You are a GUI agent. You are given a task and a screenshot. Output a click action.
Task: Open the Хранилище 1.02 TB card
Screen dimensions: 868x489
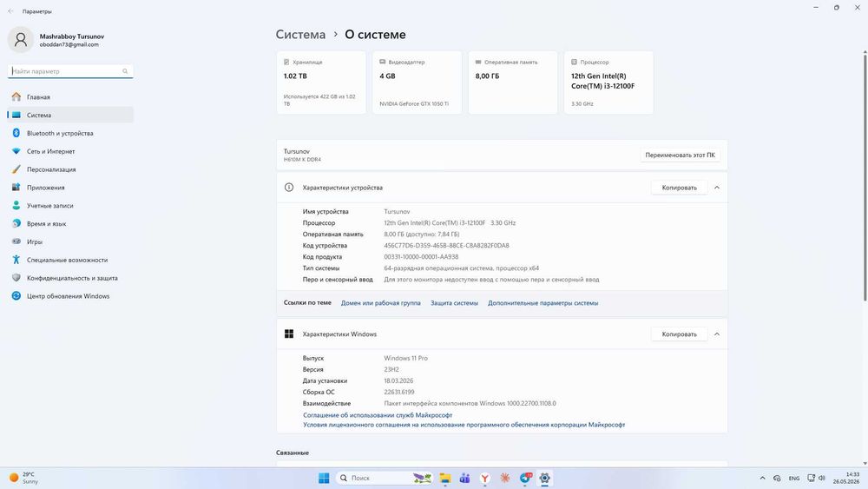click(321, 83)
